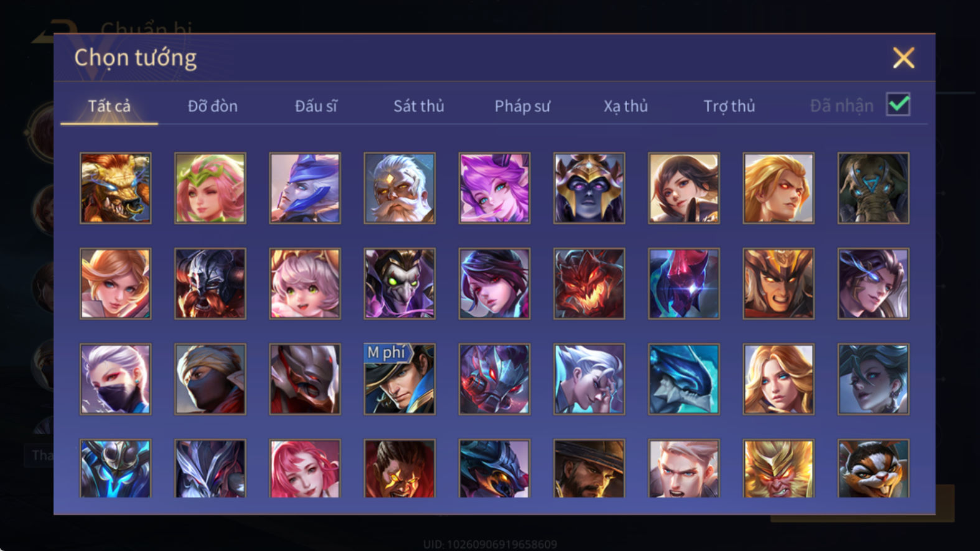Select the lion beast hero portrait
Screen dimensions: 980x551
[115, 188]
